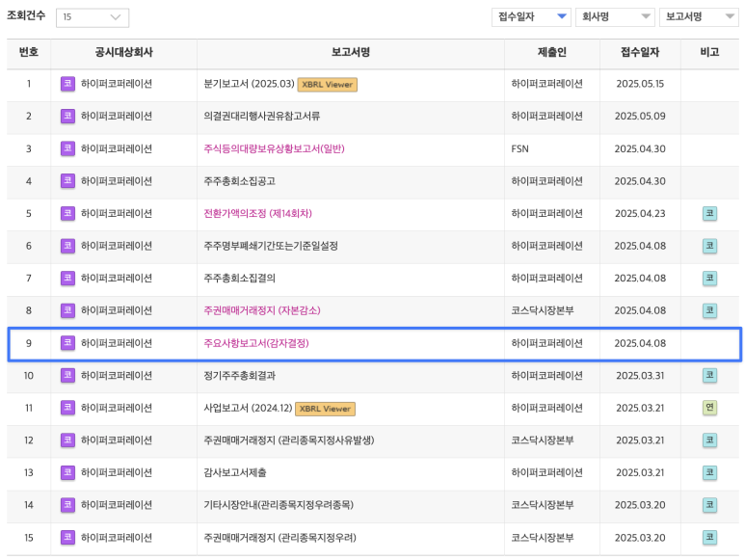Image resolution: width=745 pixels, height=560 pixels.
Task: Click the FSN submitter cell
Action: pos(519,148)
